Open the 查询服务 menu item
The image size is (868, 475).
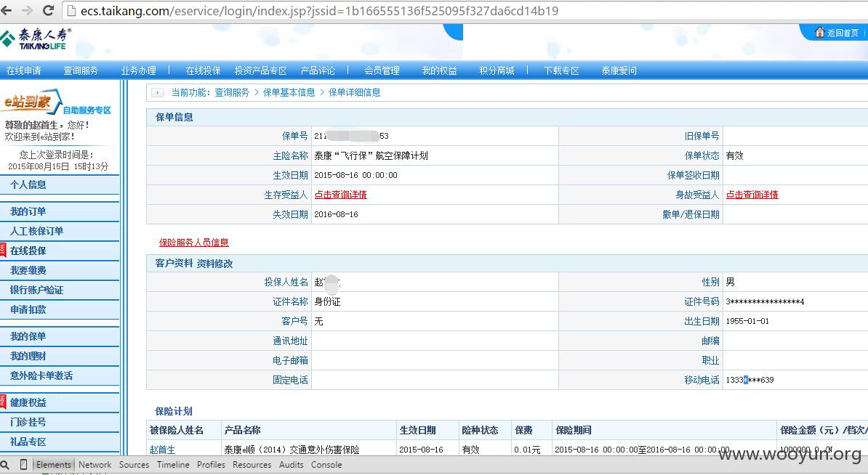click(81, 70)
